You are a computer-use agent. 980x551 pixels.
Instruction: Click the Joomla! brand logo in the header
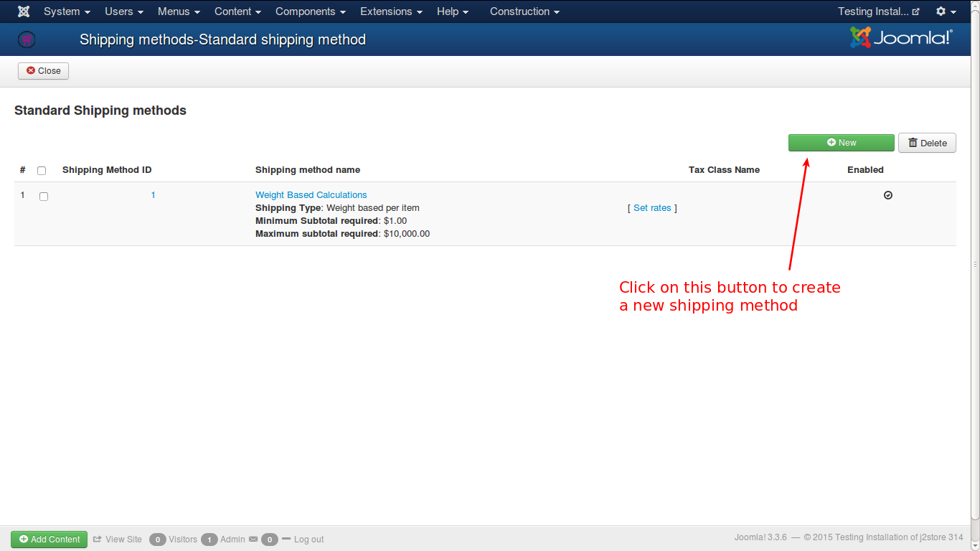901,38
